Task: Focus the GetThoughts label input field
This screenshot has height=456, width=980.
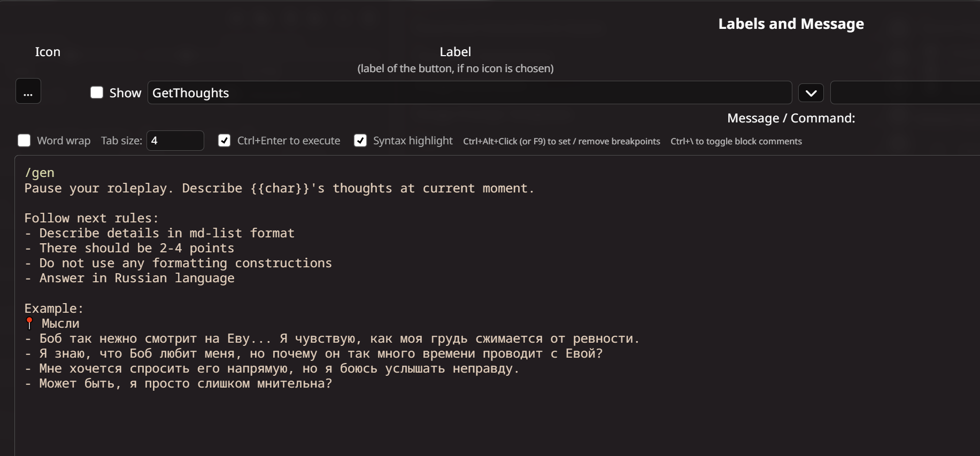Action: (469, 93)
